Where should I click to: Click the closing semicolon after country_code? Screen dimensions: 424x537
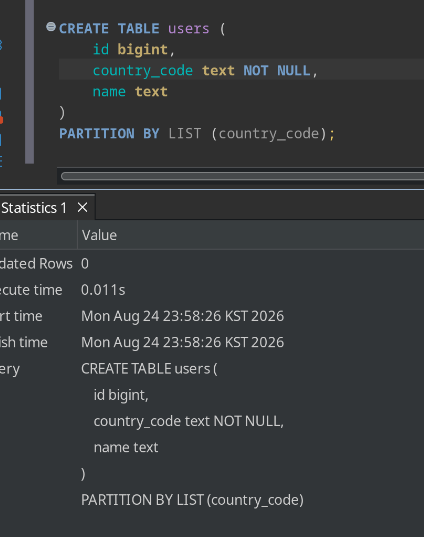pos(332,134)
